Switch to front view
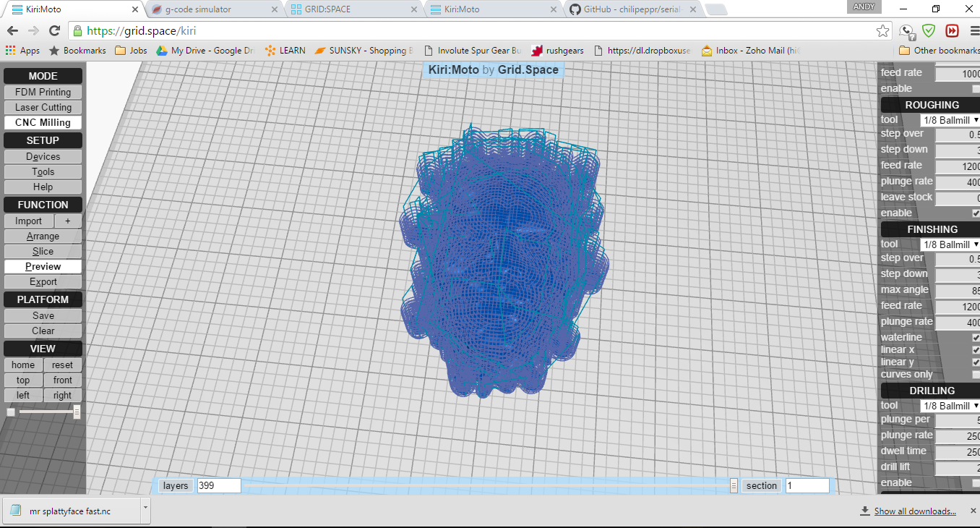980x528 pixels. pyautogui.click(x=63, y=380)
